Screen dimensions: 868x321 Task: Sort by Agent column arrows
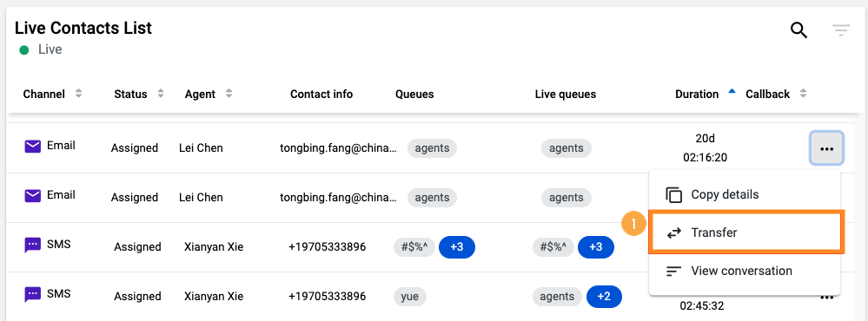[229, 94]
